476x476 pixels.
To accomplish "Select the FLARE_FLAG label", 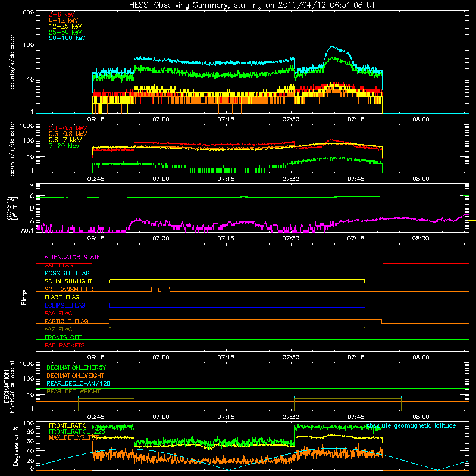I will 62,297.
